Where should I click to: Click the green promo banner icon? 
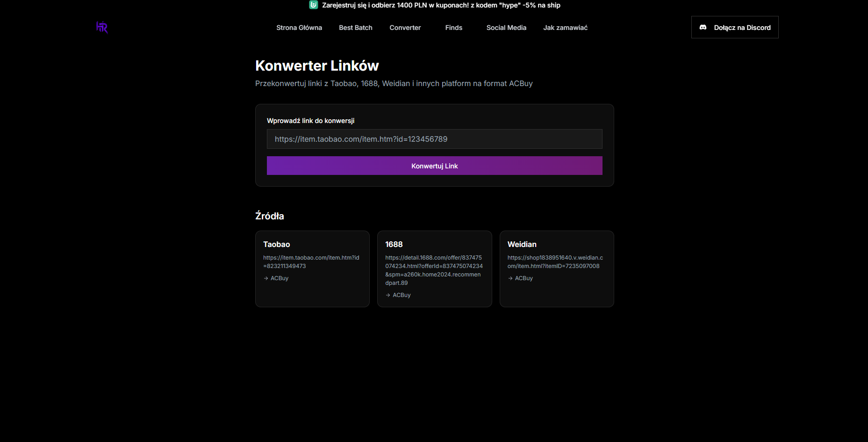click(314, 5)
